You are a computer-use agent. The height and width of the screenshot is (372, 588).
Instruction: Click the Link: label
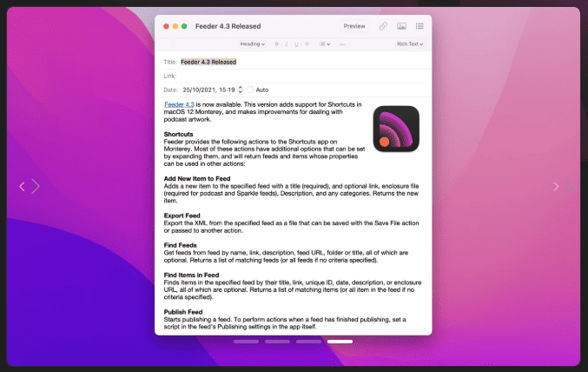(x=170, y=76)
